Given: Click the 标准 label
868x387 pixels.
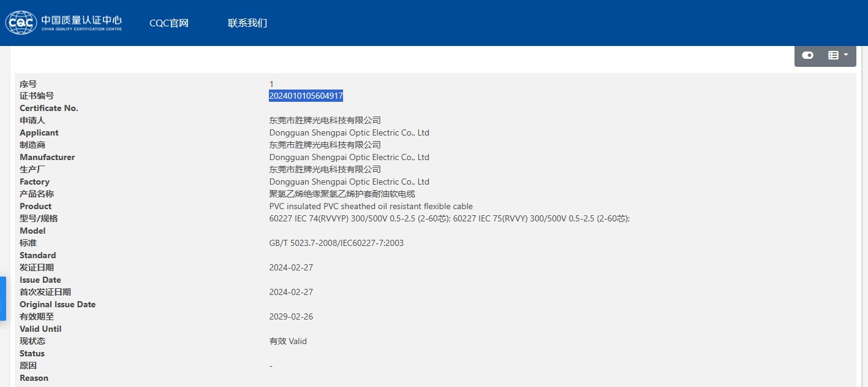Looking at the screenshot, I should pyautogui.click(x=28, y=243).
